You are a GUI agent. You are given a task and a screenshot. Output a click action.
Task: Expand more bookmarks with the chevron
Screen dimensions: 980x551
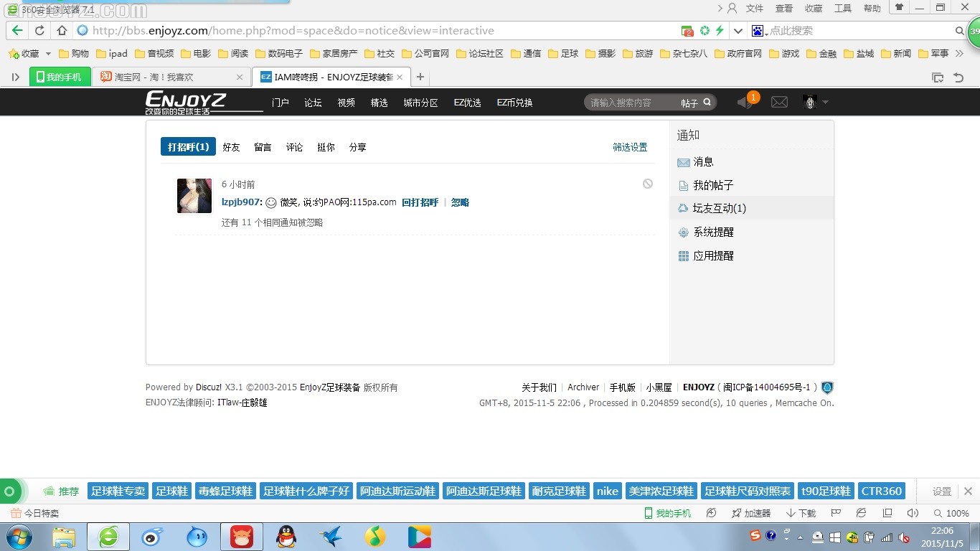click(960, 54)
